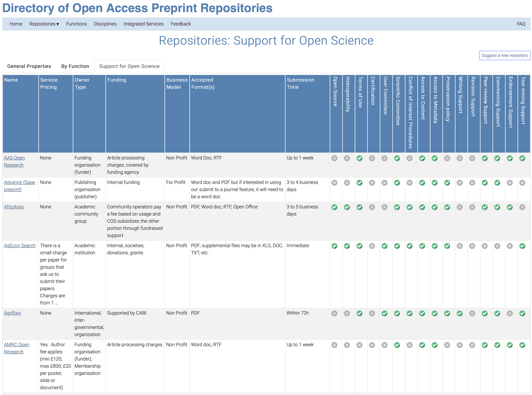Click AgriRxiv Endorsement Support cross icon
Screen dimensions: 532x395
point(509,313)
